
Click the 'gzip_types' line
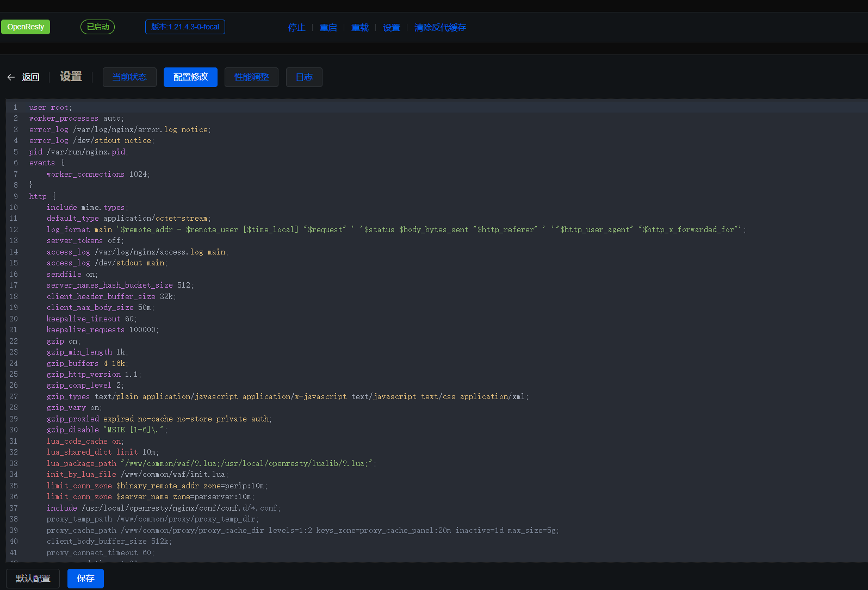[288, 396]
